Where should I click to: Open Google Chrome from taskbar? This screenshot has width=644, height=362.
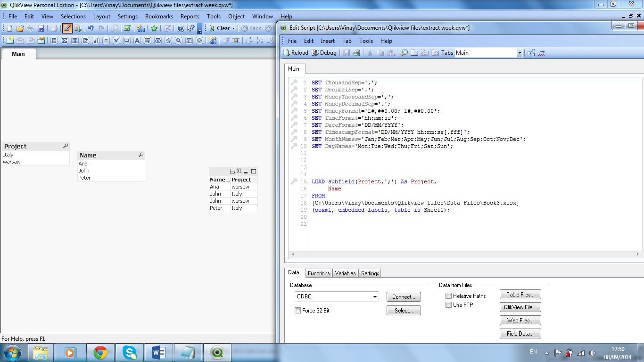coord(100,352)
